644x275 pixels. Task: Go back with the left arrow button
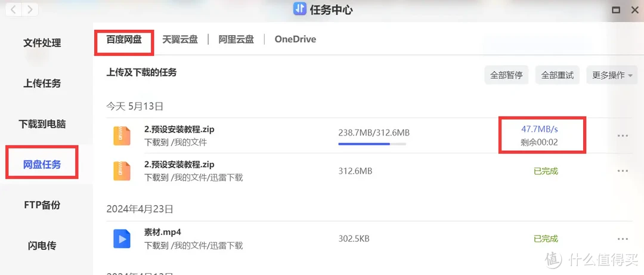point(14,10)
